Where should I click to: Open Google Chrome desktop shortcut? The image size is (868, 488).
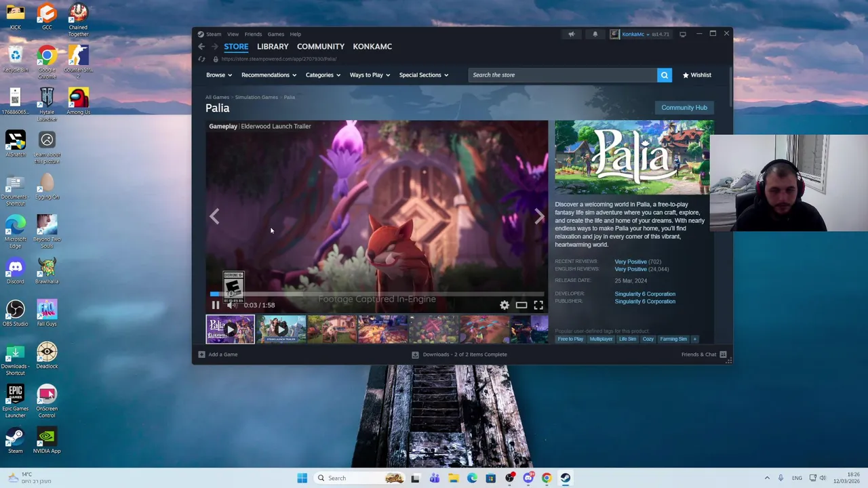(x=47, y=61)
